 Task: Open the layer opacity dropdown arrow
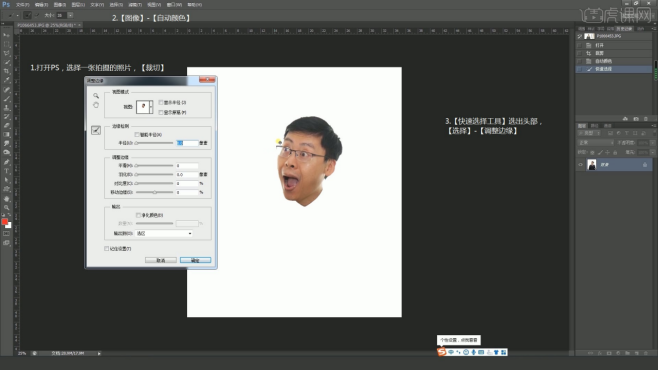[x=653, y=143]
